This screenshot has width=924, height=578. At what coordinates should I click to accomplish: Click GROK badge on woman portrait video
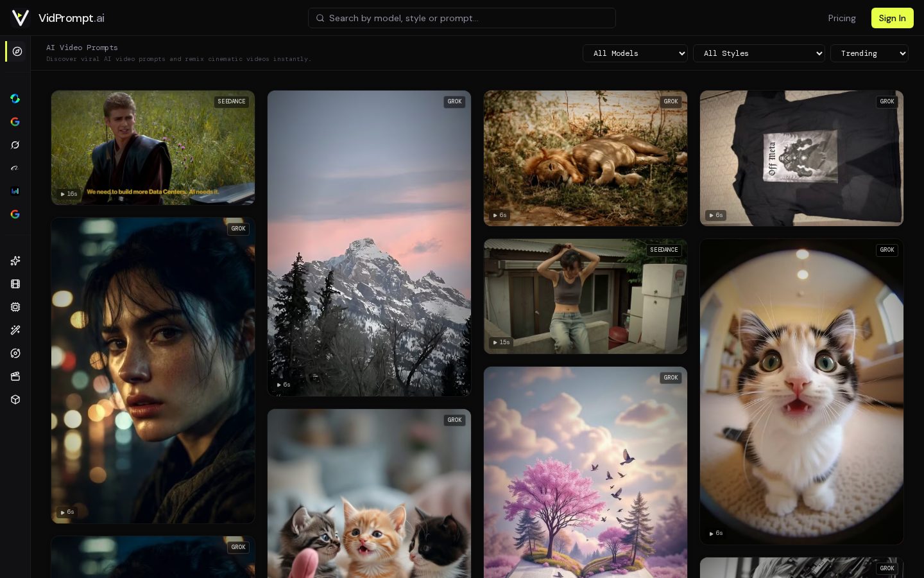(x=238, y=229)
